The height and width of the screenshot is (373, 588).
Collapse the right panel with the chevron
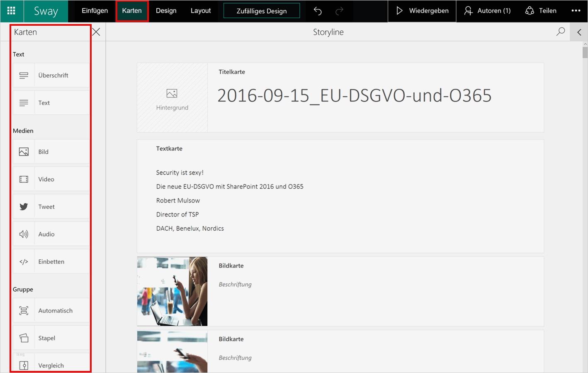(x=579, y=32)
